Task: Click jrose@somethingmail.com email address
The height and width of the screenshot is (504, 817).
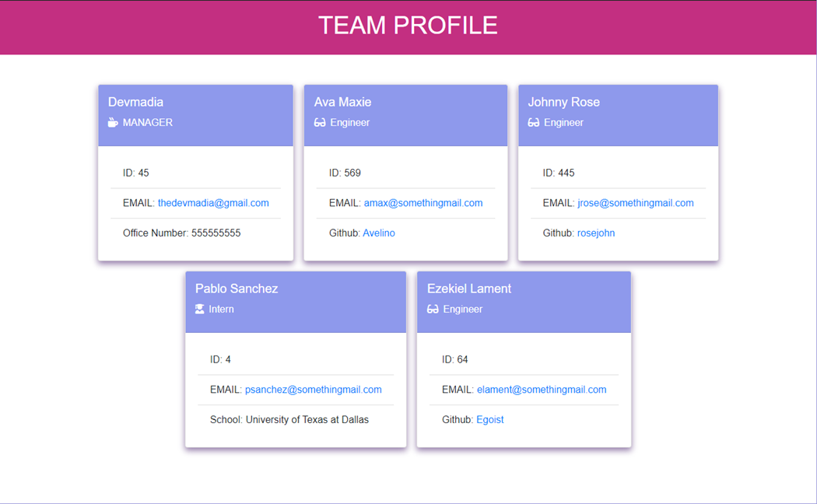Action: pyautogui.click(x=635, y=203)
